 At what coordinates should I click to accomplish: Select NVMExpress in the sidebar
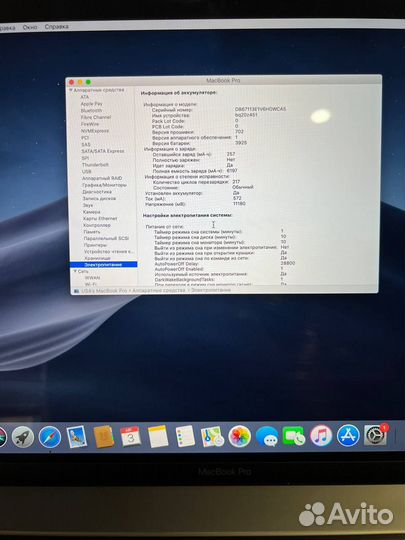tap(95, 131)
